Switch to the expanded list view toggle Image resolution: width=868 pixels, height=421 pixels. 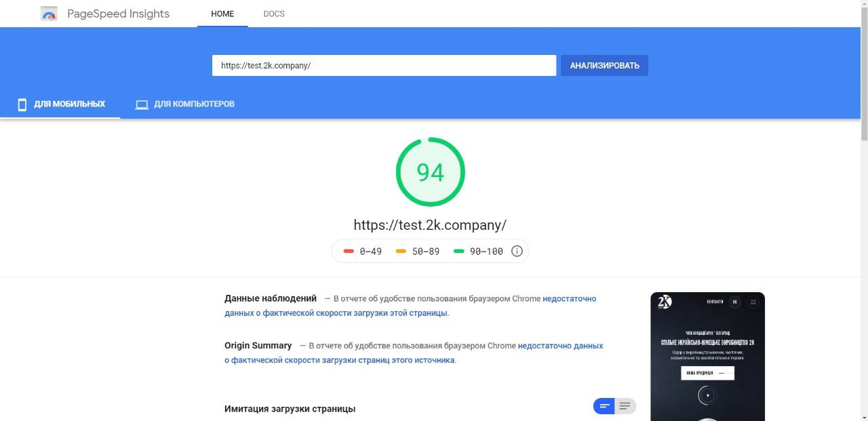[x=625, y=406]
